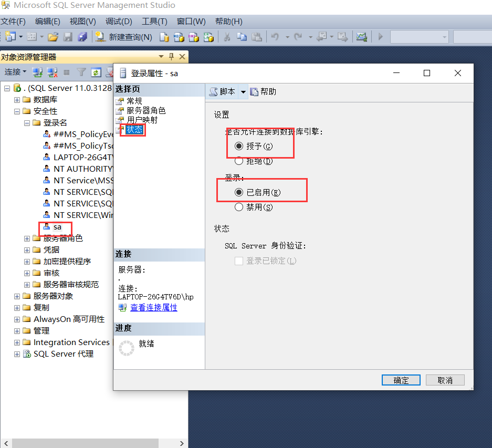Image resolution: width=492 pixels, height=448 pixels.
Task: Click the Cut scissors icon
Action: coord(227,37)
